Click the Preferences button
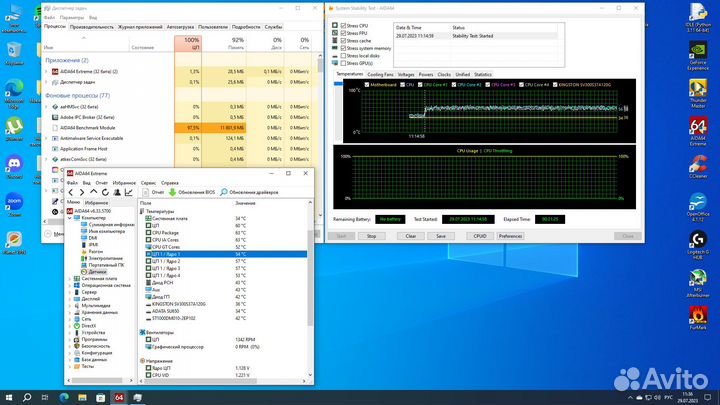The image size is (720, 405). click(510, 236)
